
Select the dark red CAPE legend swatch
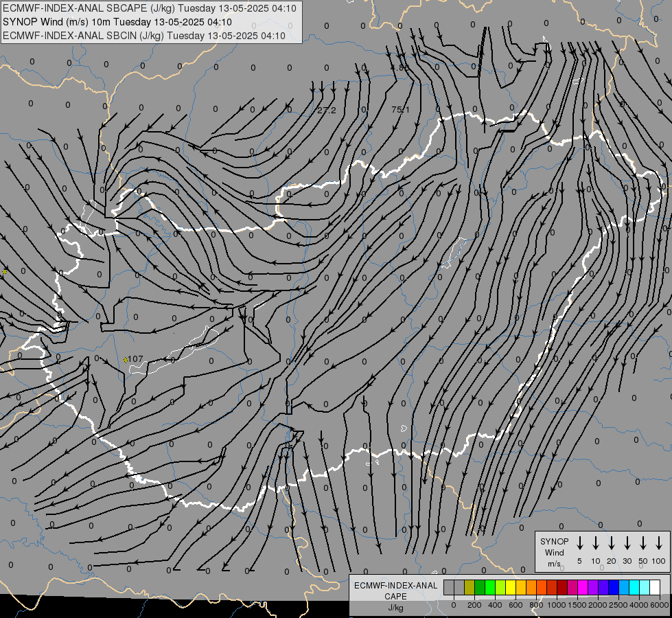(562, 587)
